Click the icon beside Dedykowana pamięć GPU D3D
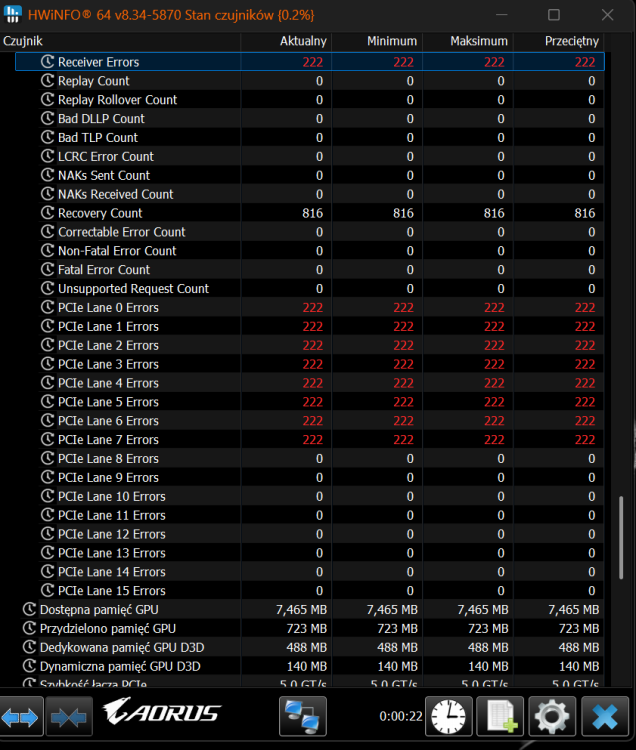The width and height of the screenshot is (636, 750). (29, 647)
